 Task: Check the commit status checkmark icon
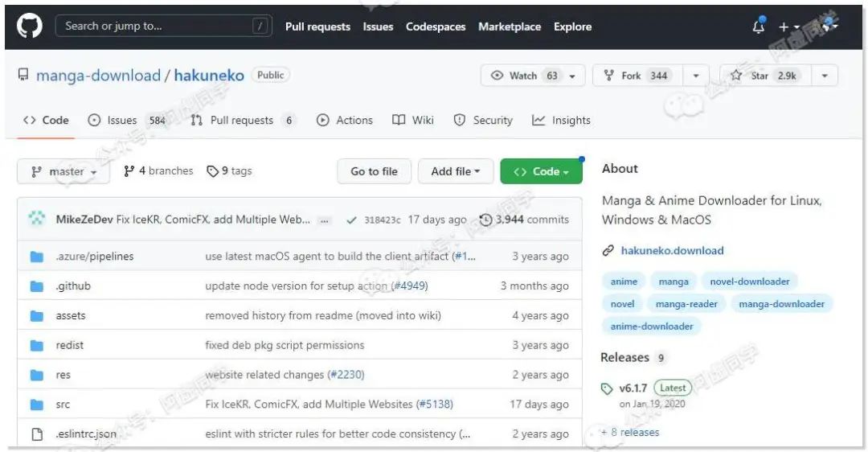click(351, 220)
